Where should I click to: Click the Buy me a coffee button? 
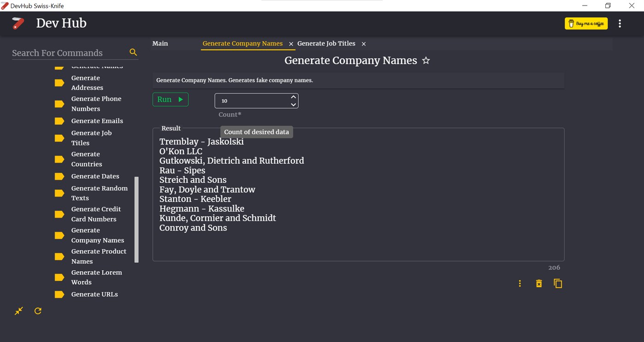586,23
